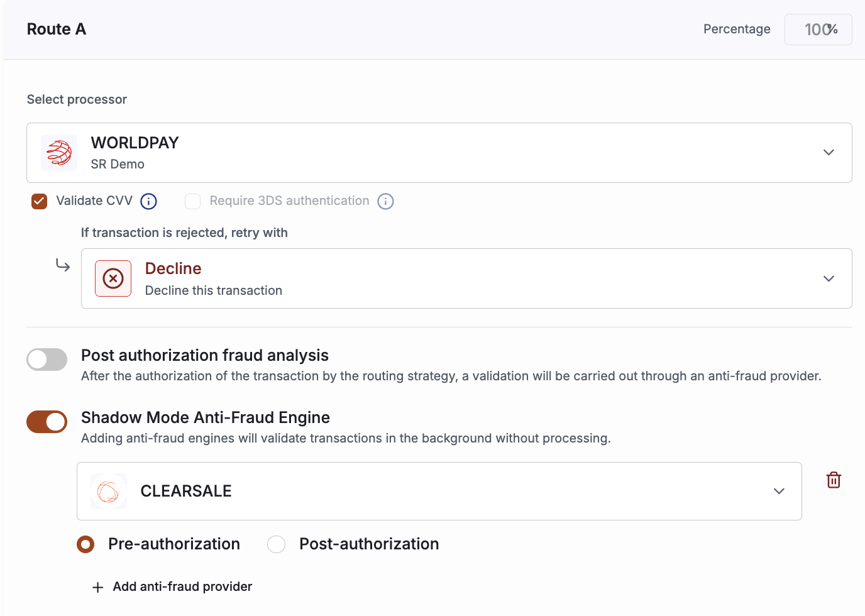This screenshot has width=865, height=616.
Task: Click the Worldpay processor logo icon
Action: click(x=59, y=153)
